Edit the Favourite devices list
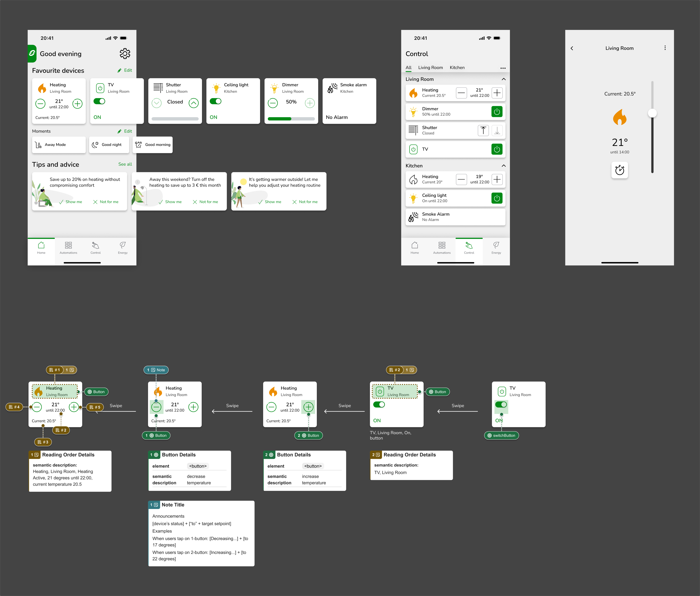 click(125, 70)
